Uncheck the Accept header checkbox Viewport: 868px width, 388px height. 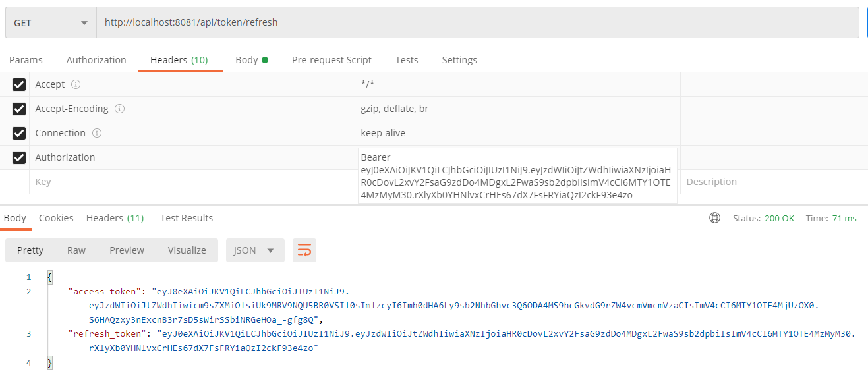19,84
